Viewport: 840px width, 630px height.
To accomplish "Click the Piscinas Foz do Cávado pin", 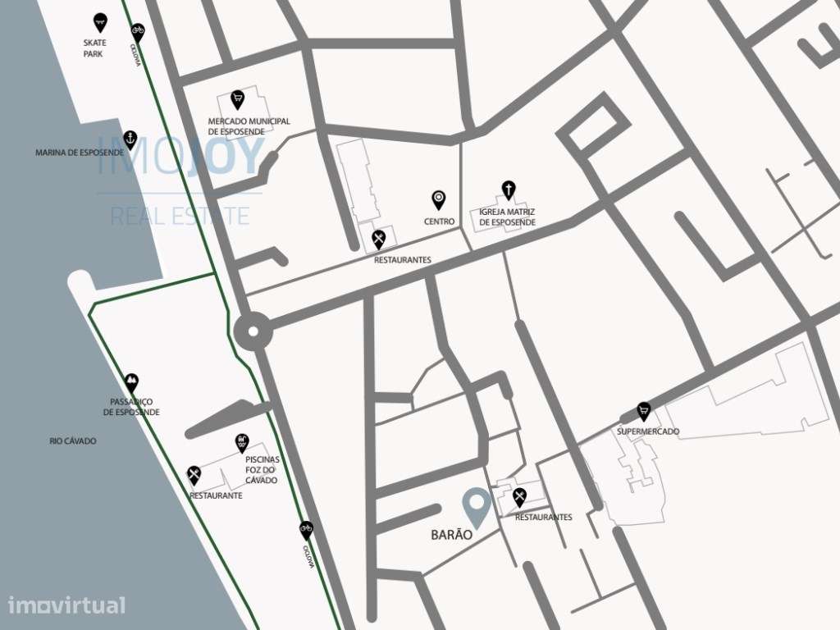I will (243, 443).
